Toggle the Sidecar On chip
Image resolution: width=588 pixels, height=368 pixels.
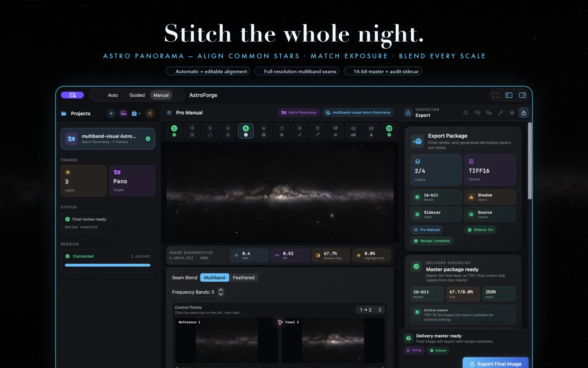point(480,230)
